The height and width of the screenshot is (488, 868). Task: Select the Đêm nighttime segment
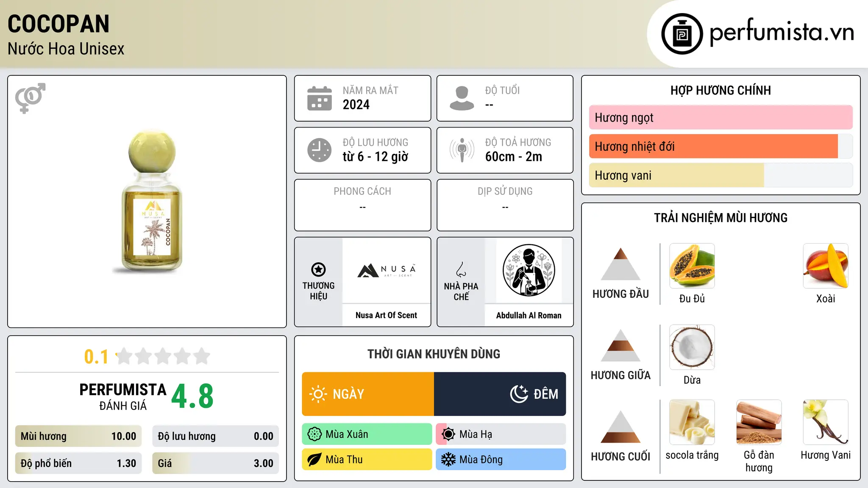click(500, 394)
